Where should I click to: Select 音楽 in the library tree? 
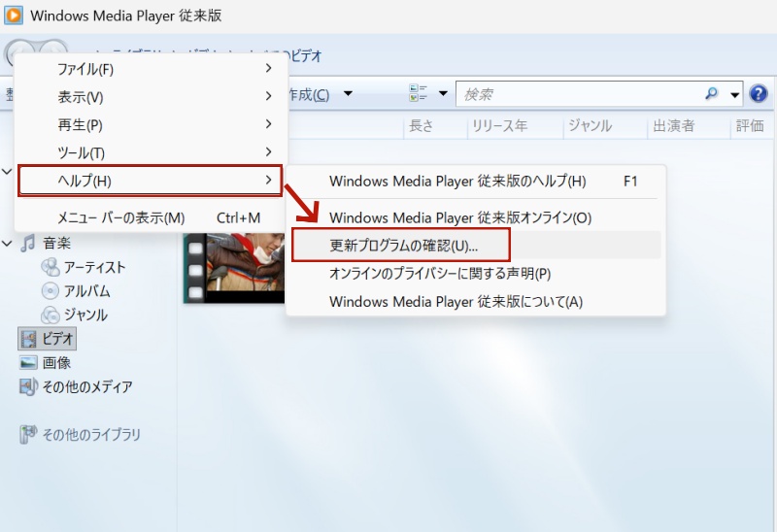[56, 244]
